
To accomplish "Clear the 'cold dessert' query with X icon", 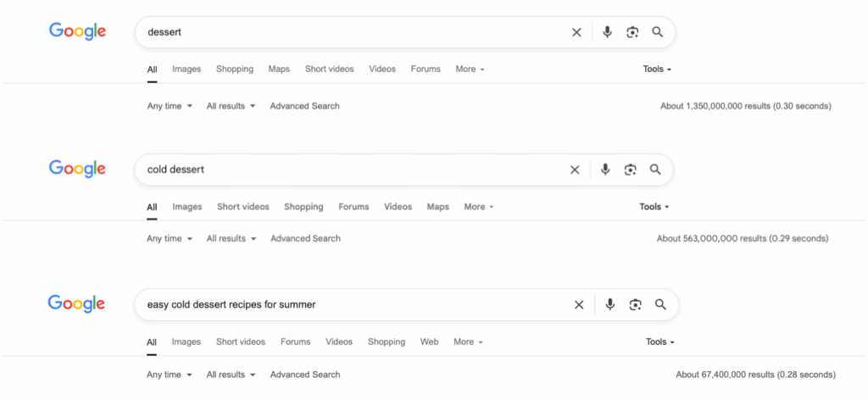I will click(x=575, y=169).
